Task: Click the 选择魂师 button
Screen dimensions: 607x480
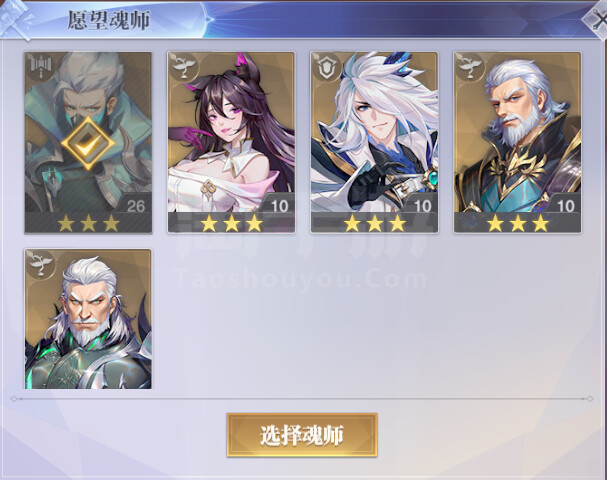Action: click(x=302, y=435)
